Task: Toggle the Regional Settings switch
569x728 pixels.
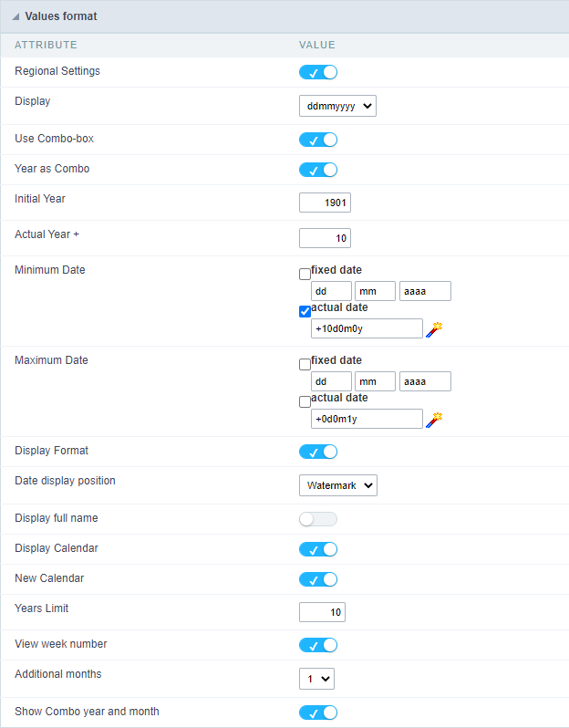Action: pyautogui.click(x=318, y=72)
